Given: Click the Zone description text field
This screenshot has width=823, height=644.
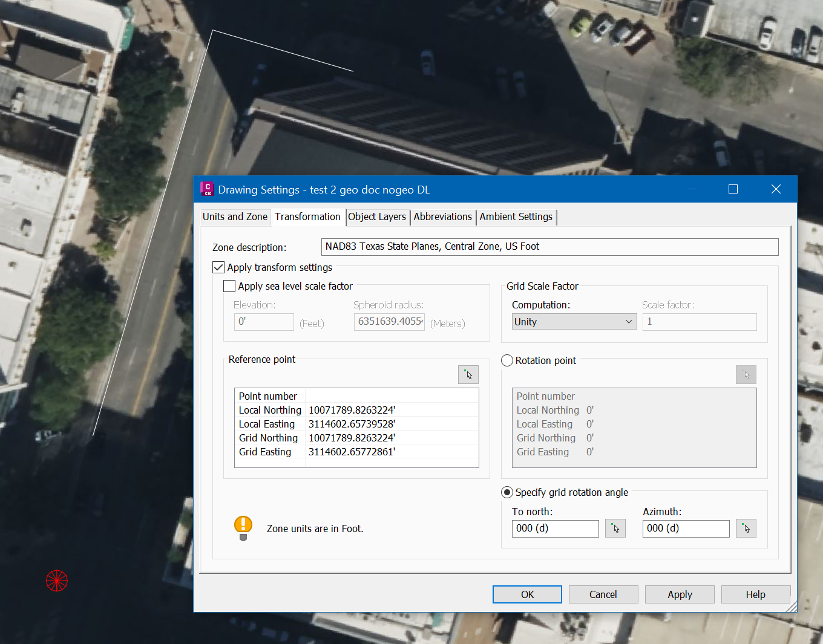Looking at the screenshot, I should point(549,246).
